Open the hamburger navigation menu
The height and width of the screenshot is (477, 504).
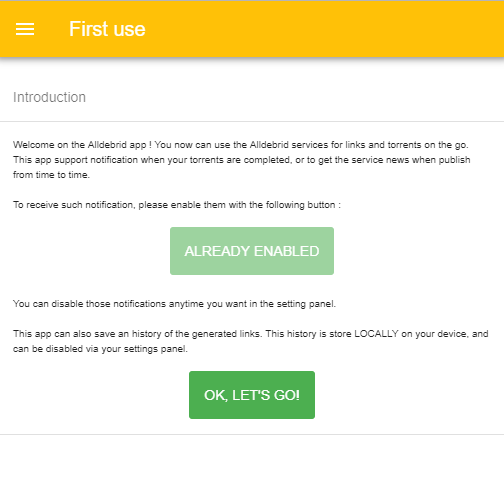tap(25, 29)
